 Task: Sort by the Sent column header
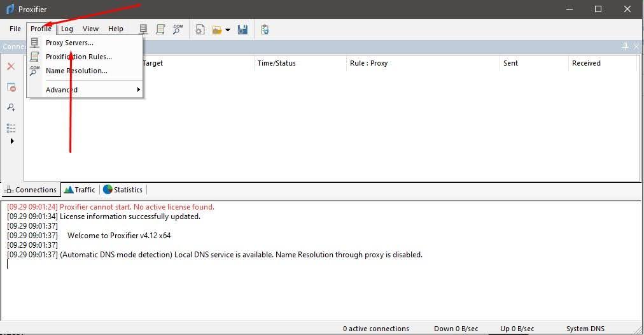(x=534, y=63)
